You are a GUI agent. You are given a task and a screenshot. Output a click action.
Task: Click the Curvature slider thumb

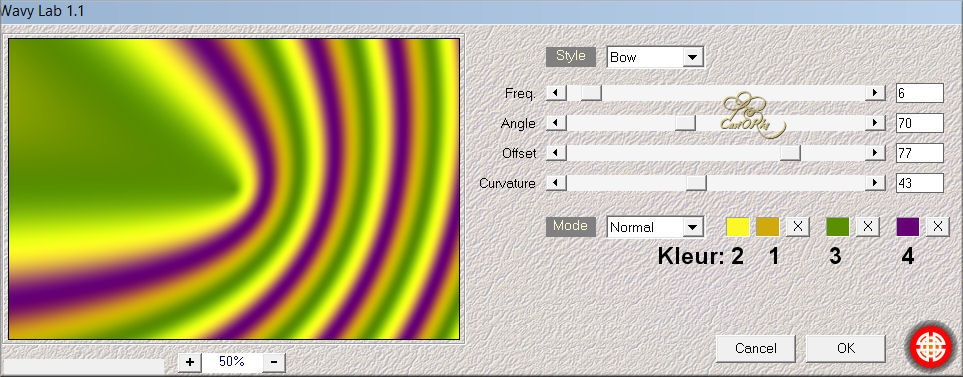tap(696, 183)
